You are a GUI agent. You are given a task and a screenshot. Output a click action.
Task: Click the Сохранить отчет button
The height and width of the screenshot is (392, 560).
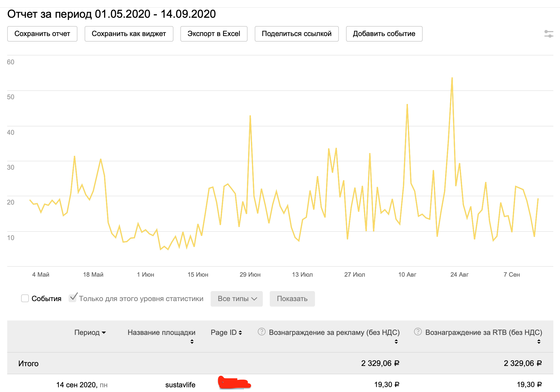pyautogui.click(x=42, y=34)
